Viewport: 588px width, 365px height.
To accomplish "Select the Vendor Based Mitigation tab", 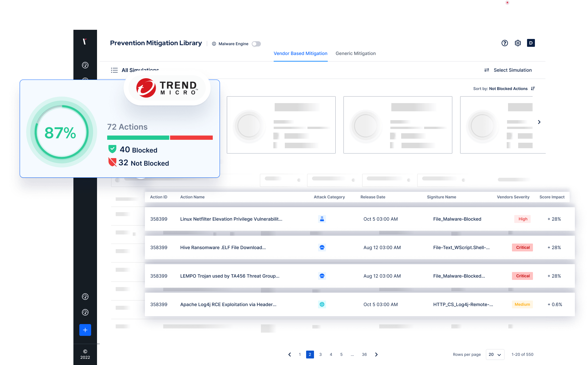I will (x=300, y=53).
